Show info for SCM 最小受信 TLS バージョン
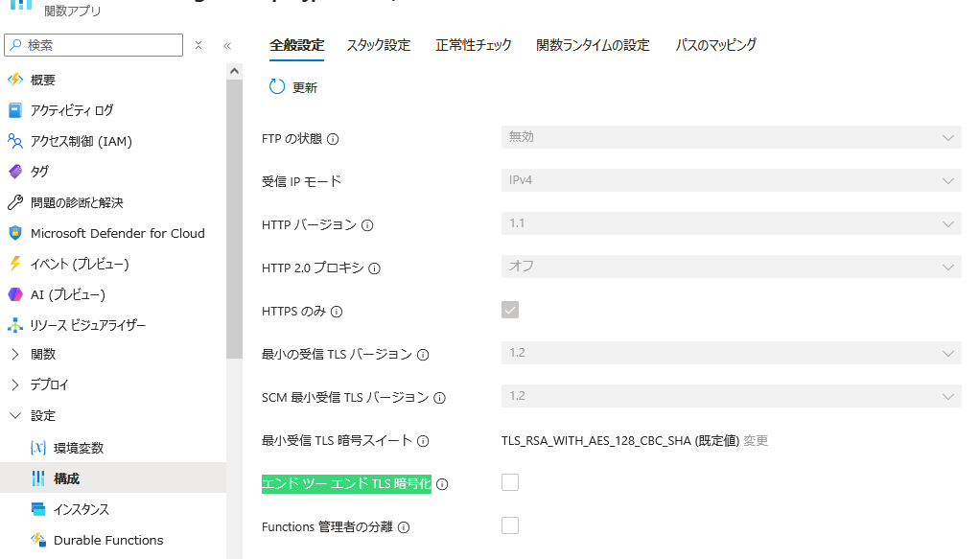Image resolution: width=980 pixels, height=559 pixels. pos(440,398)
